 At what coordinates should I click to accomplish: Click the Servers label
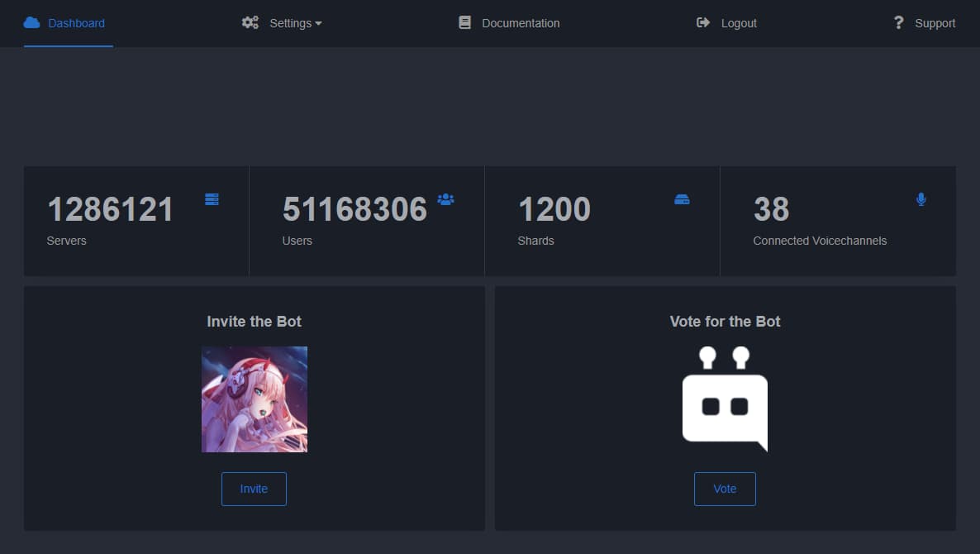click(x=66, y=241)
